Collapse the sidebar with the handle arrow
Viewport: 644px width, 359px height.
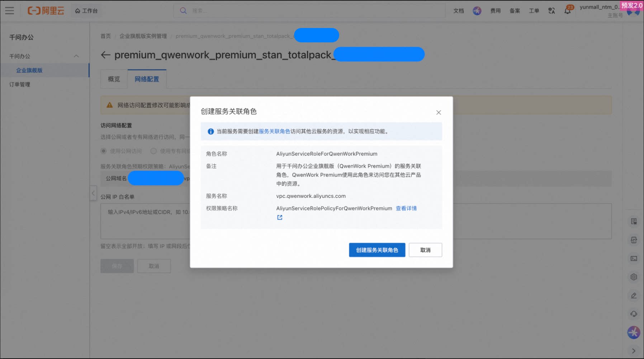click(x=93, y=193)
